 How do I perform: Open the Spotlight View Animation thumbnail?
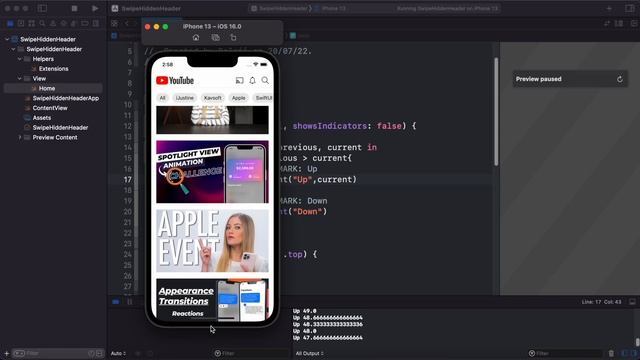coord(212,172)
